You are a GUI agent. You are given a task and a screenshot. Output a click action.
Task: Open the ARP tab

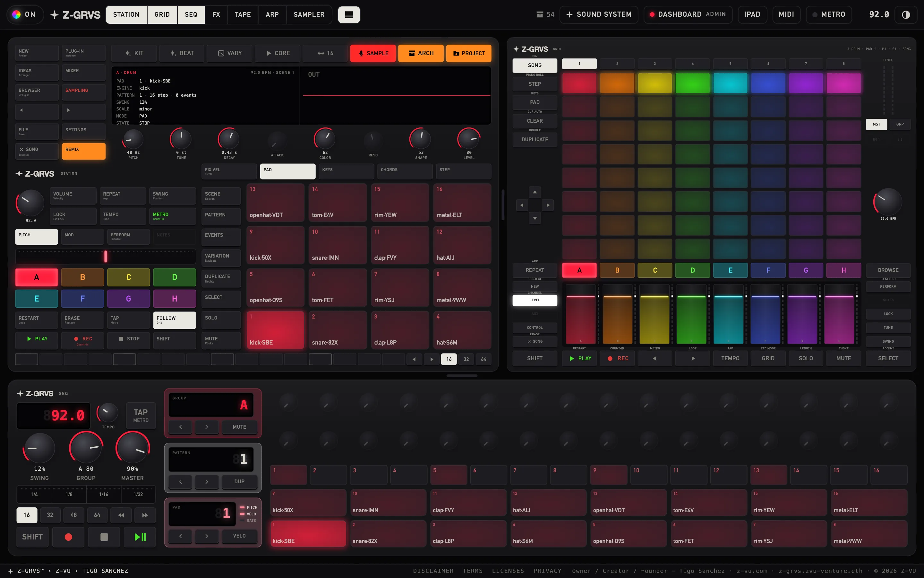click(x=272, y=14)
